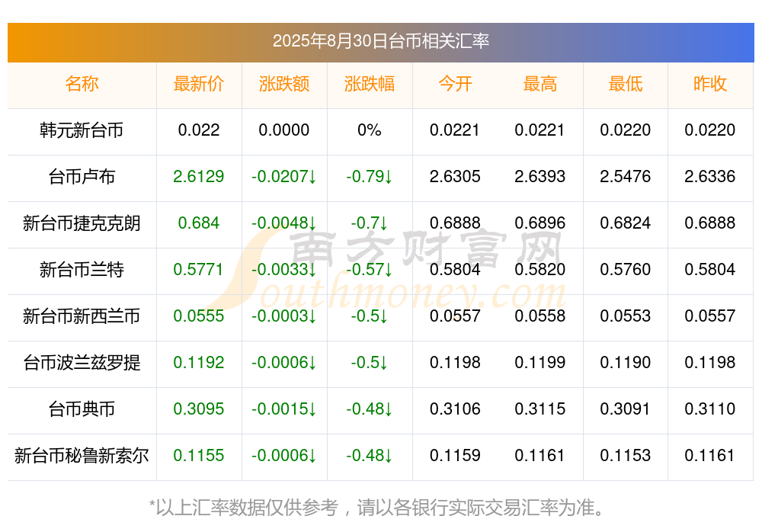The width and height of the screenshot is (762, 532).
Task: Select the -0.79 change percentage cell
Action: click(x=370, y=177)
